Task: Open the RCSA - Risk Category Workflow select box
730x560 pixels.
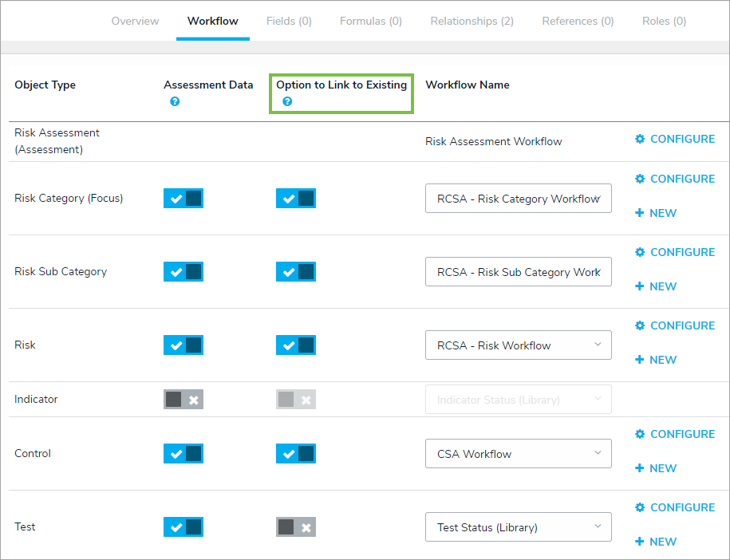Action: (519, 199)
